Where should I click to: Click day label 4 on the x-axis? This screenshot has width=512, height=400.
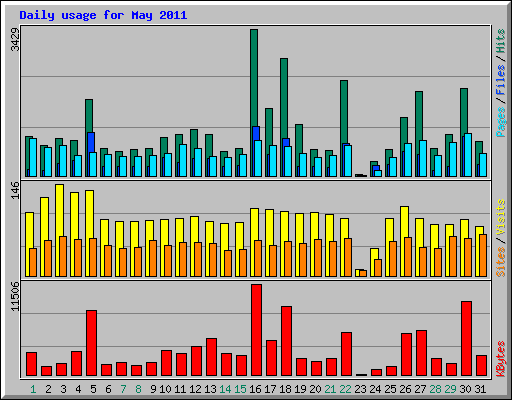(78, 389)
